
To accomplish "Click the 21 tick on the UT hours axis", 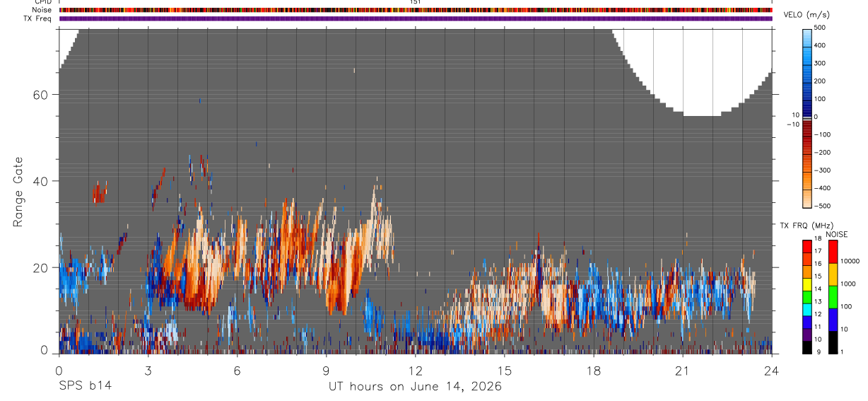I will (682, 370).
